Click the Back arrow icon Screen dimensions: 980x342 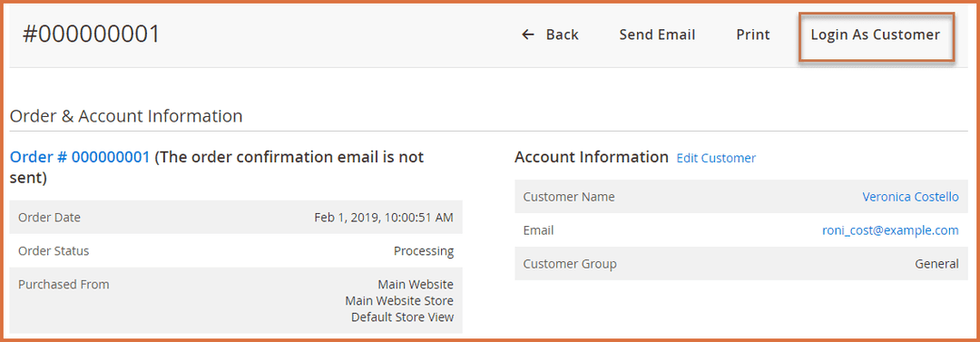(528, 35)
